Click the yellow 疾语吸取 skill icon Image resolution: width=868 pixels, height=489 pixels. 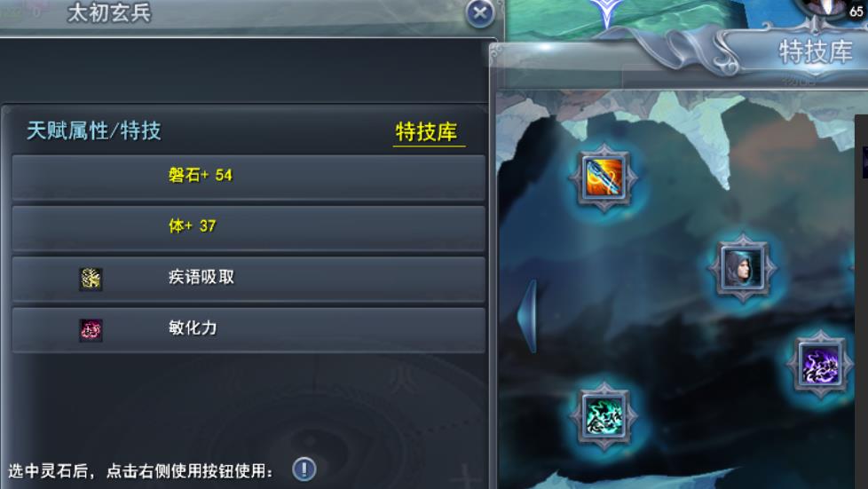pyautogui.click(x=91, y=279)
